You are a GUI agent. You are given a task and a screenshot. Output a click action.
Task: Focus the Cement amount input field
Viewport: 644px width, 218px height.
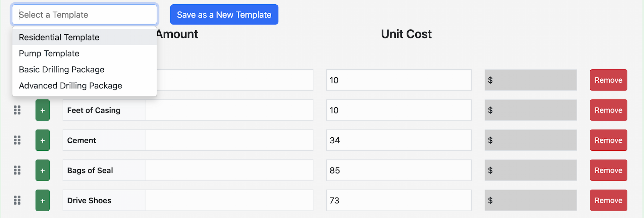click(x=229, y=140)
